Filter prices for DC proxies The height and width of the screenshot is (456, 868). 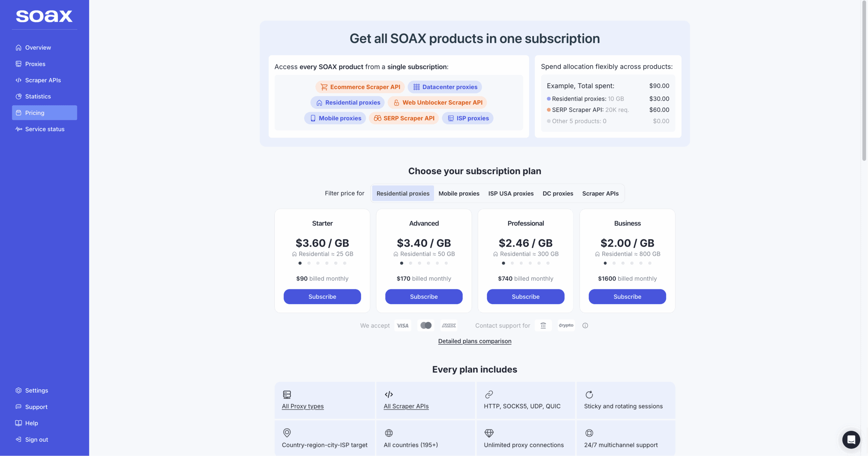click(x=558, y=193)
